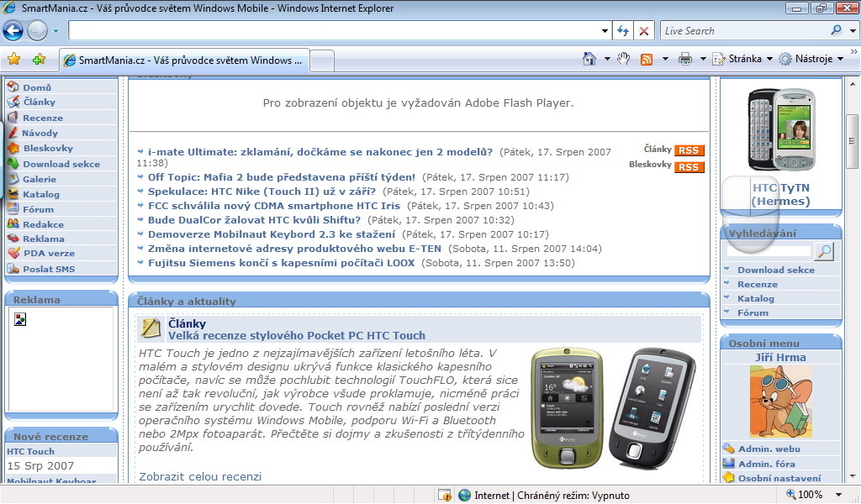The image size is (861, 504).
Task: Click the Bleskovky RSS button
Action: 689,166
